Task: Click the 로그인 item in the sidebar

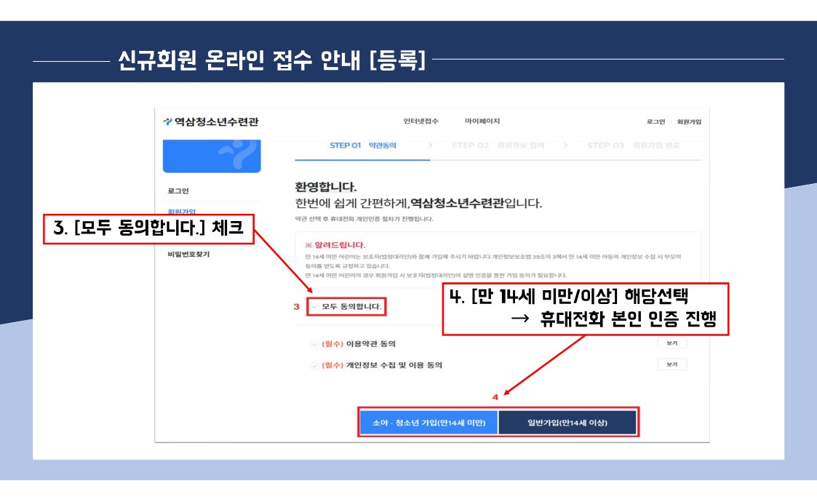Action: pos(178,191)
